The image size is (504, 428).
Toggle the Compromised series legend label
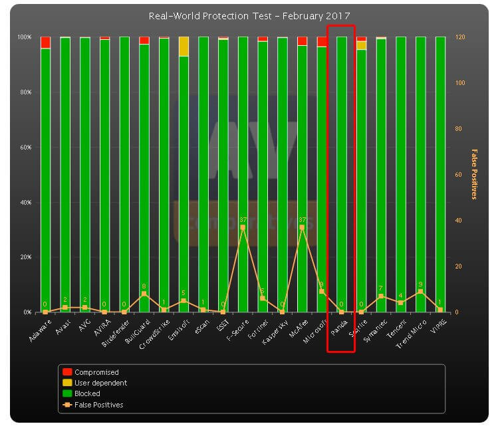[x=96, y=372]
